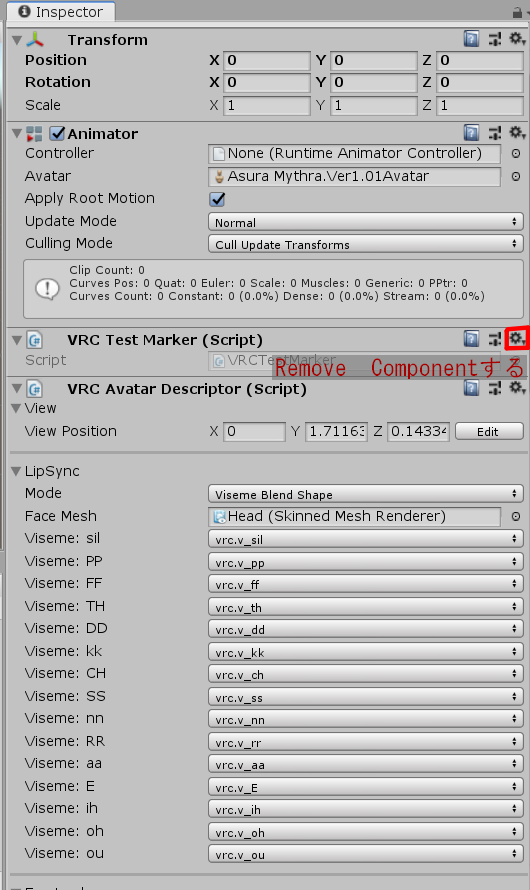Viewport: 530px width, 890px height.
Task: Click View Position X field
Action: [254, 431]
